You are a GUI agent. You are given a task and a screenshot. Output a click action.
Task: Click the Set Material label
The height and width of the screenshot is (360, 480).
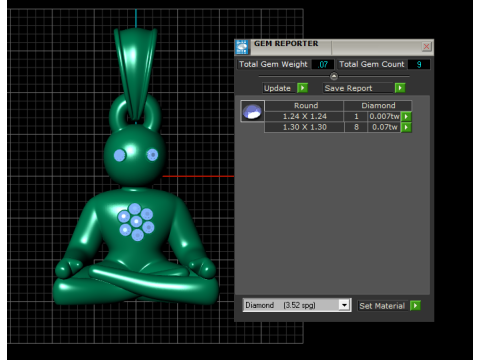coord(382,306)
